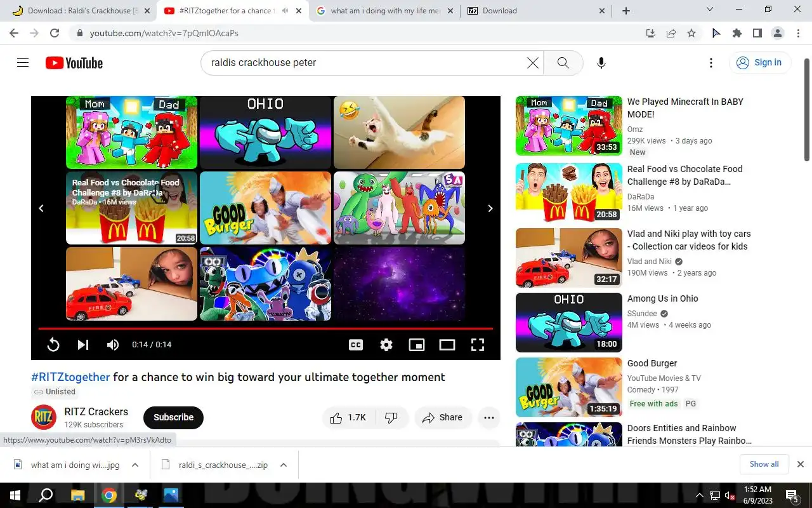The height and width of the screenshot is (508, 812).
Task: Open the YouTube hamburger guide menu
Action: (23, 63)
